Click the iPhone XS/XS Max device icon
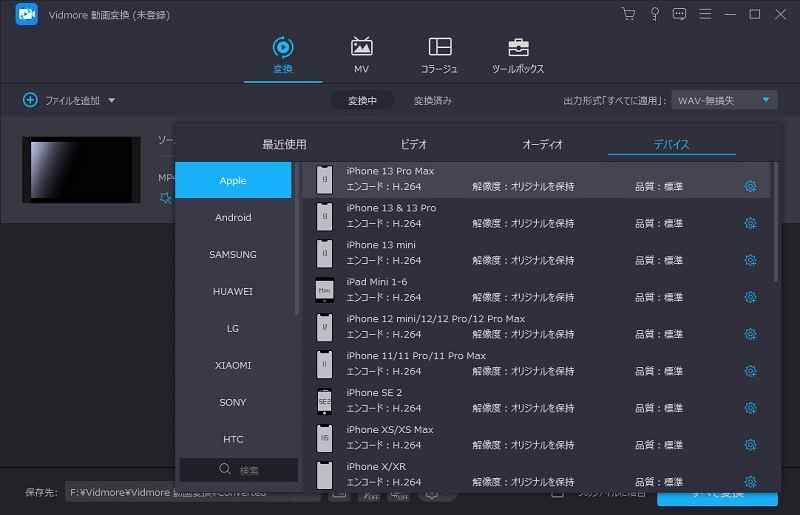 324,438
